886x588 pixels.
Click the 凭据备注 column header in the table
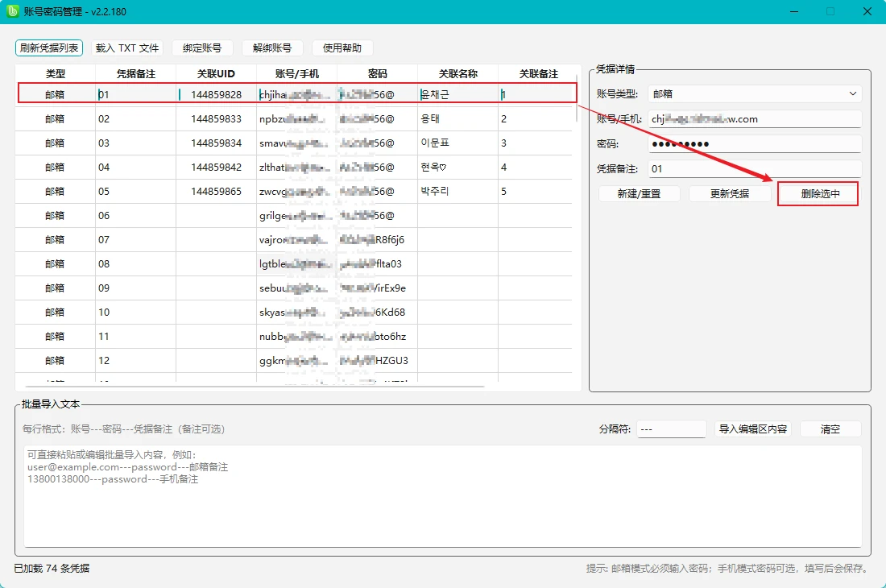pyautogui.click(x=135, y=74)
